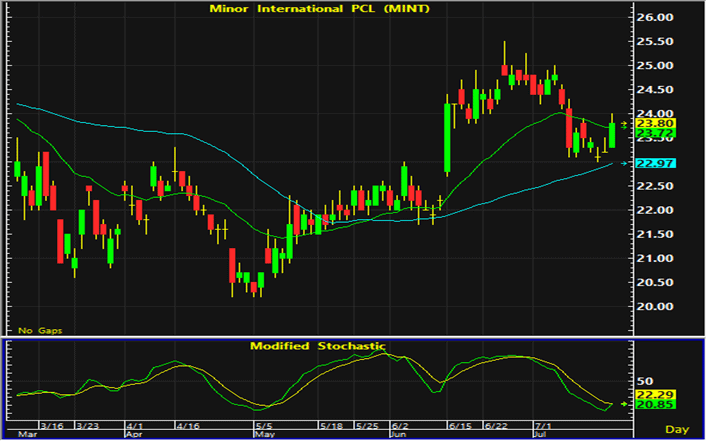Click the May month label
The image size is (707, 441).
pyautogui.click(x=264, y=435)
